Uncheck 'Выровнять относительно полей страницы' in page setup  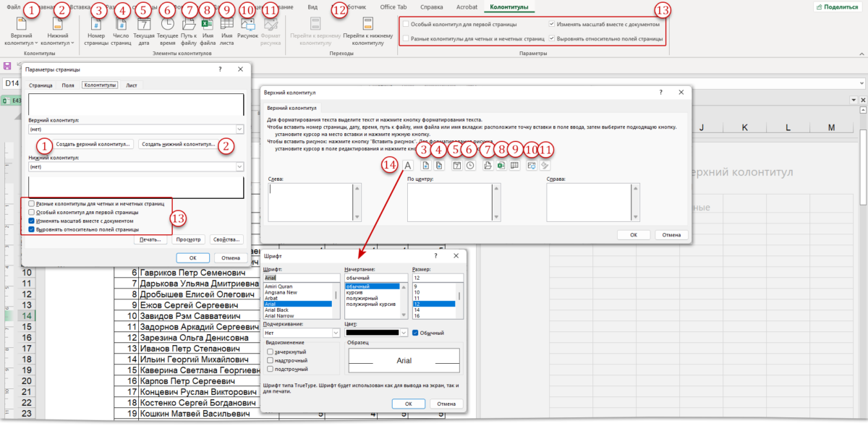click(32, 229)
